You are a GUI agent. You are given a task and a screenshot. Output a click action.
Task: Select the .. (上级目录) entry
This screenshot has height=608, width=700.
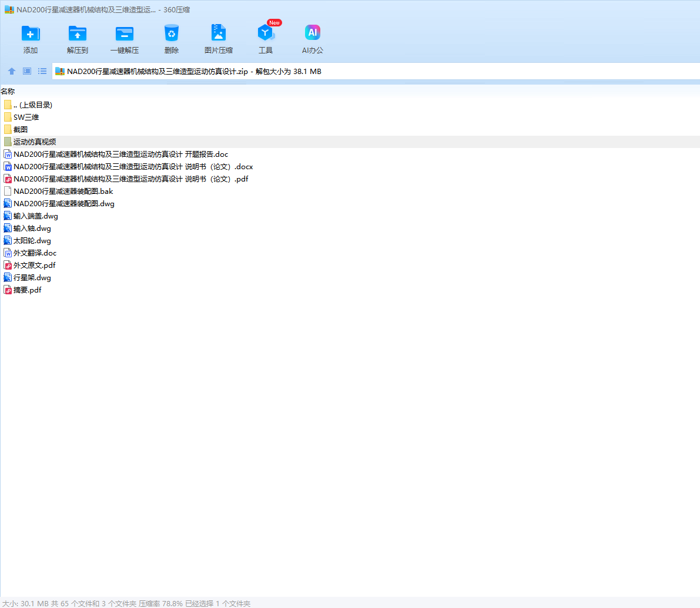pyautogui.click(x=32, y=105)
